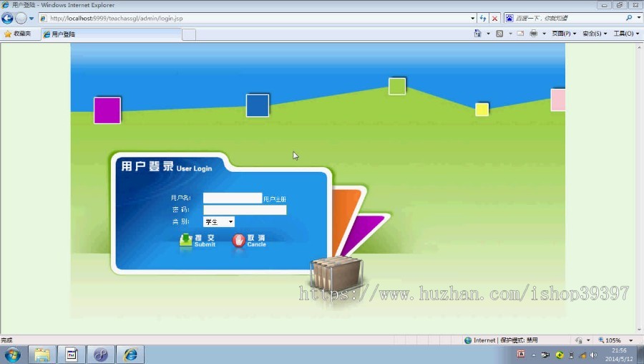
Task: Expand the Print dropdown arrow
Action: click(x=544, y=34)
